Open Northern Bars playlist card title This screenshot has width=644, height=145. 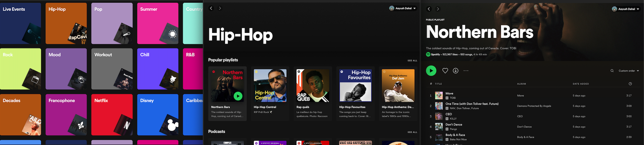[x=220, y=107]
